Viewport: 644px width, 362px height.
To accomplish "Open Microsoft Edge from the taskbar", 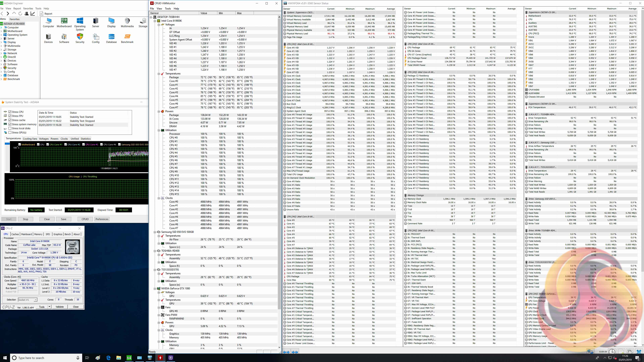I will coord(108,358).
